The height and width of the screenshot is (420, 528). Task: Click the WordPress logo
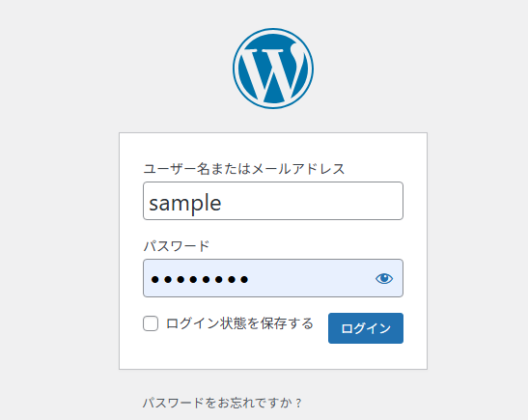[273, 69]
